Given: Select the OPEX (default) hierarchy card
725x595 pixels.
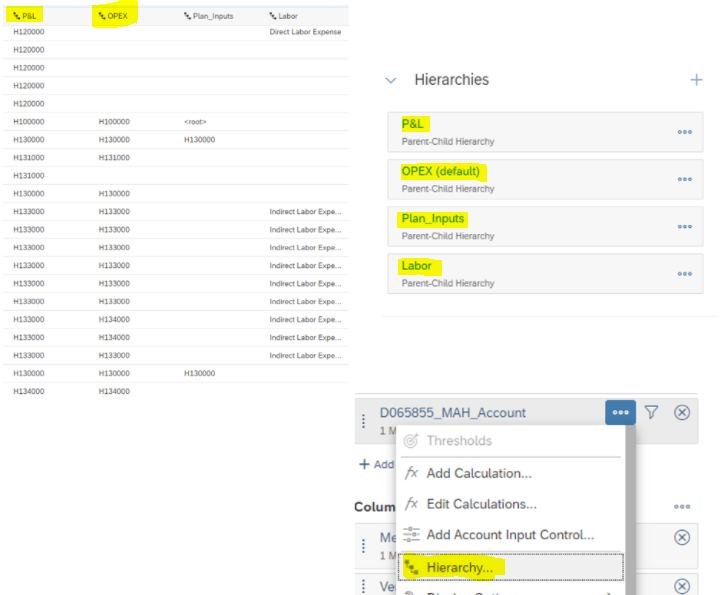Looking at the screenshot, I should click(530, 179).
